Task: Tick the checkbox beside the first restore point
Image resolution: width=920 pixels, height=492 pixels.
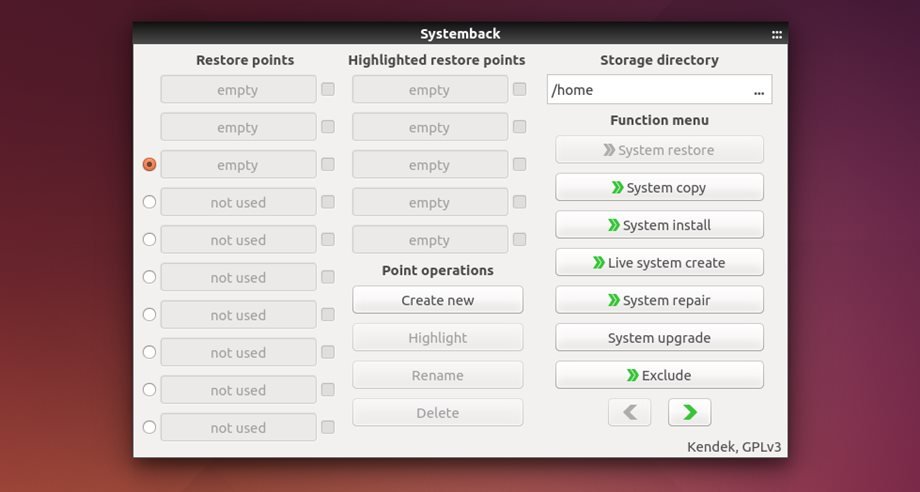Action: (x=328, y=89)
